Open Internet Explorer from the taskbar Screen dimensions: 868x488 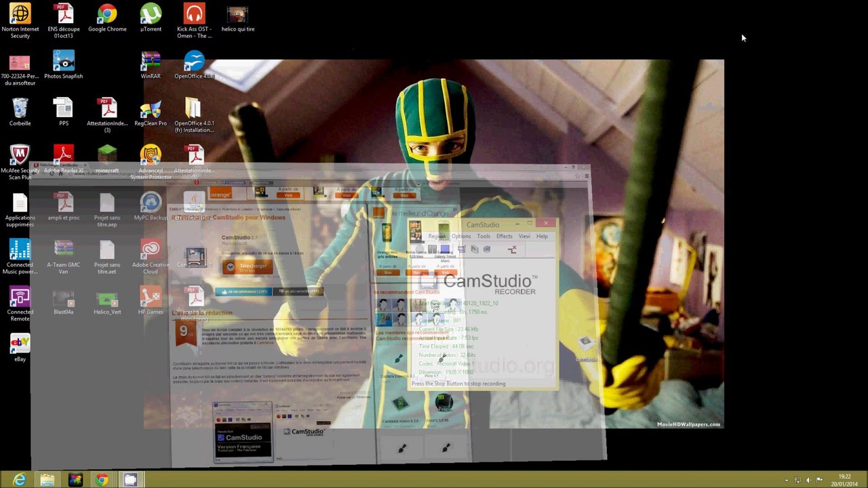click(20, 480)
